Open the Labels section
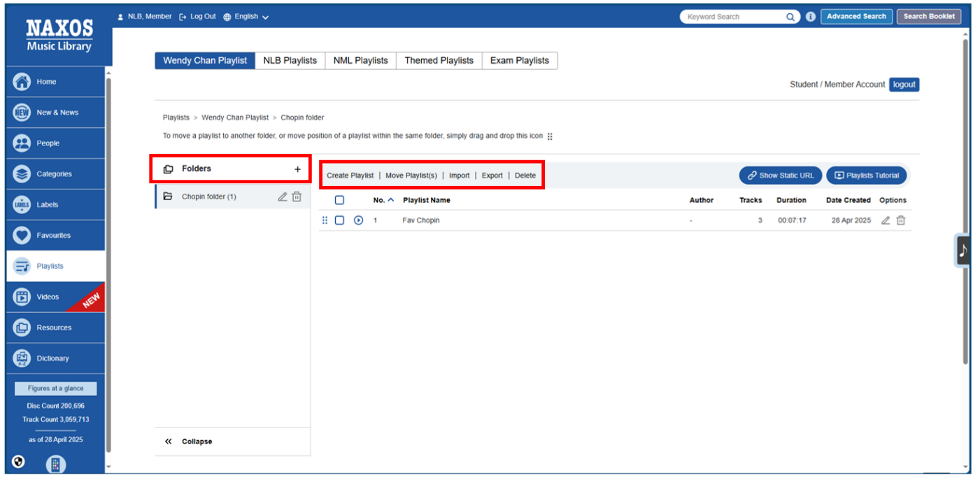 coord(56,205)
